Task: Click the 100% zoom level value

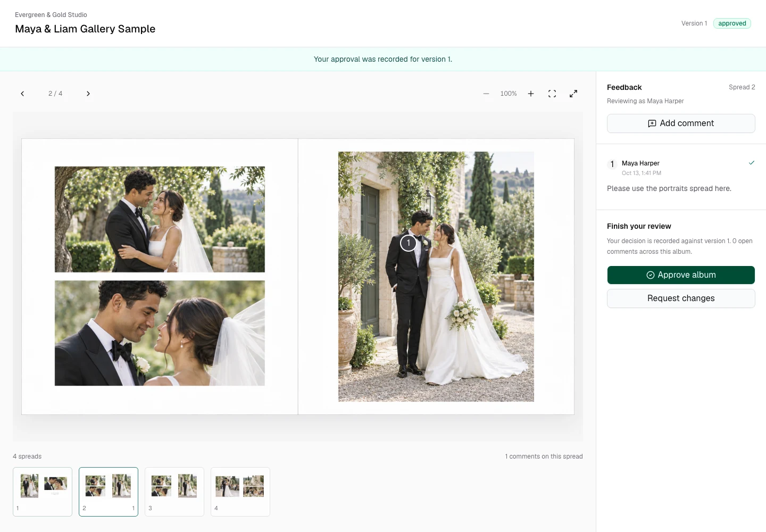Action: point(509,94)
